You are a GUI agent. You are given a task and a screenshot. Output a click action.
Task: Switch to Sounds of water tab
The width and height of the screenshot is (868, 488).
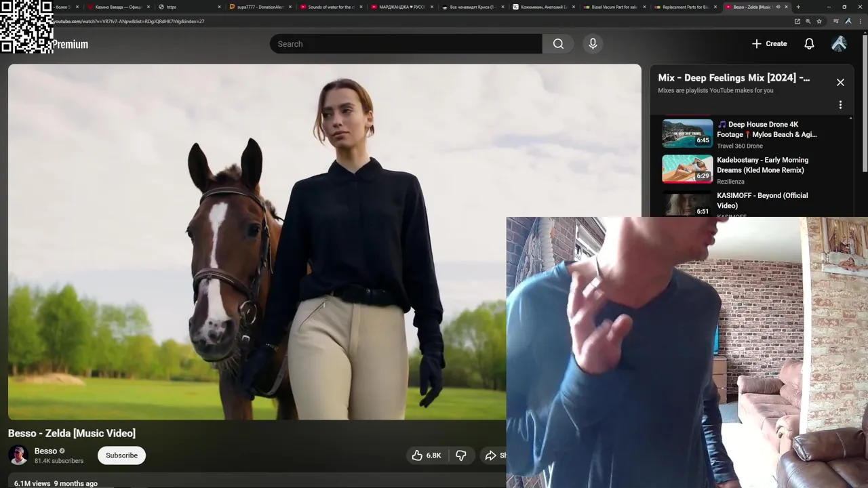pyautogui.click(x=330, y=7)
